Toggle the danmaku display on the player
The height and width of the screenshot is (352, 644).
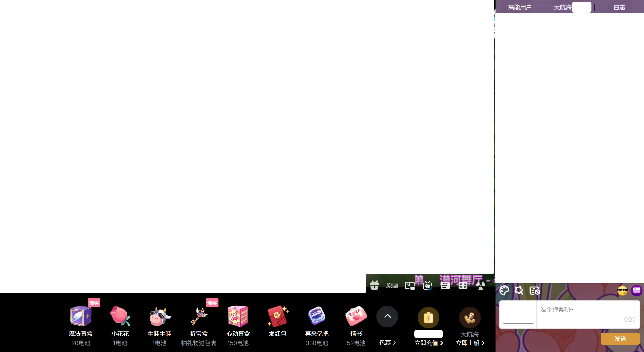pos(428,285)
